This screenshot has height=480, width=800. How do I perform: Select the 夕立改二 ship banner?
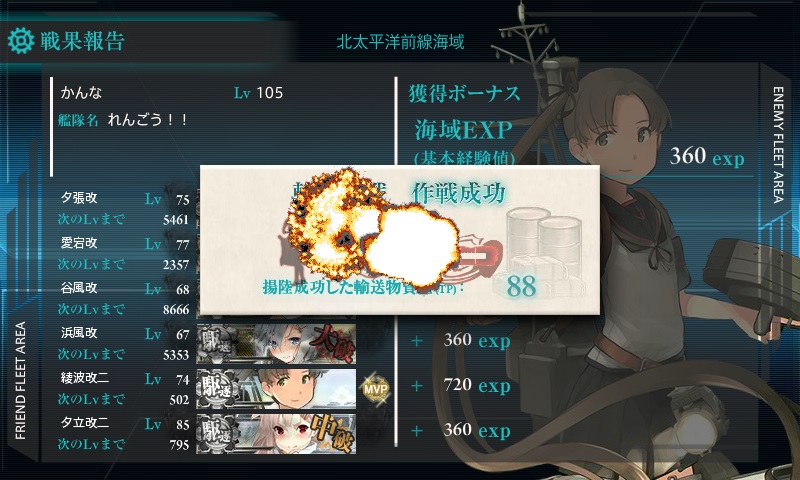(x=276, y=434)
